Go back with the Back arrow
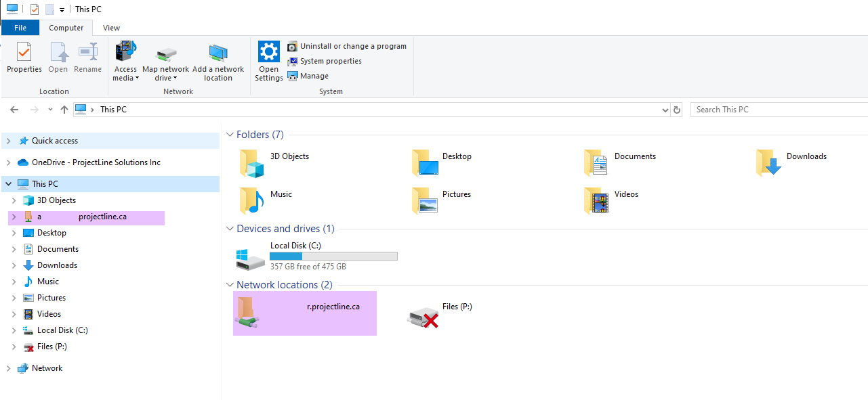 pyautogui.click(x=14, y=110)
